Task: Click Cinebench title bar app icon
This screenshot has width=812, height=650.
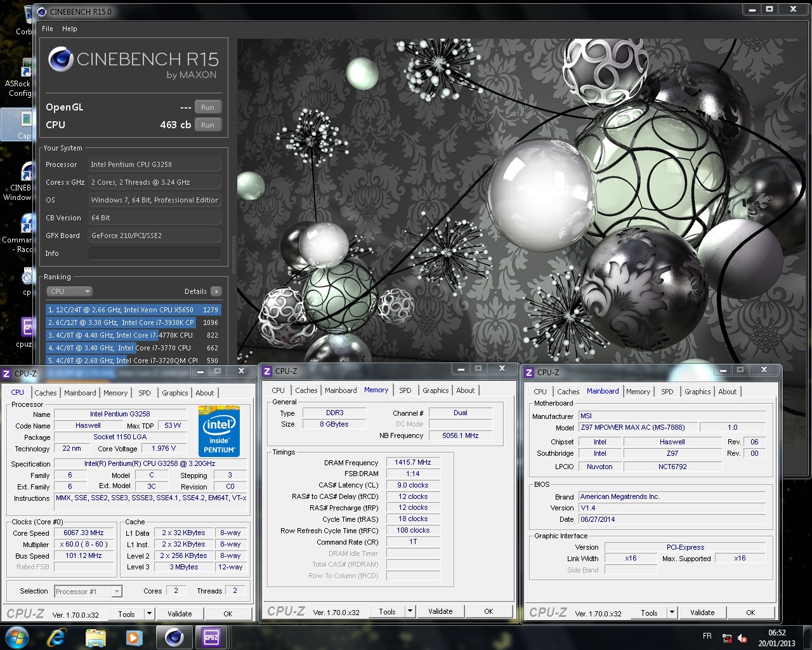Action: coord(42,11)
